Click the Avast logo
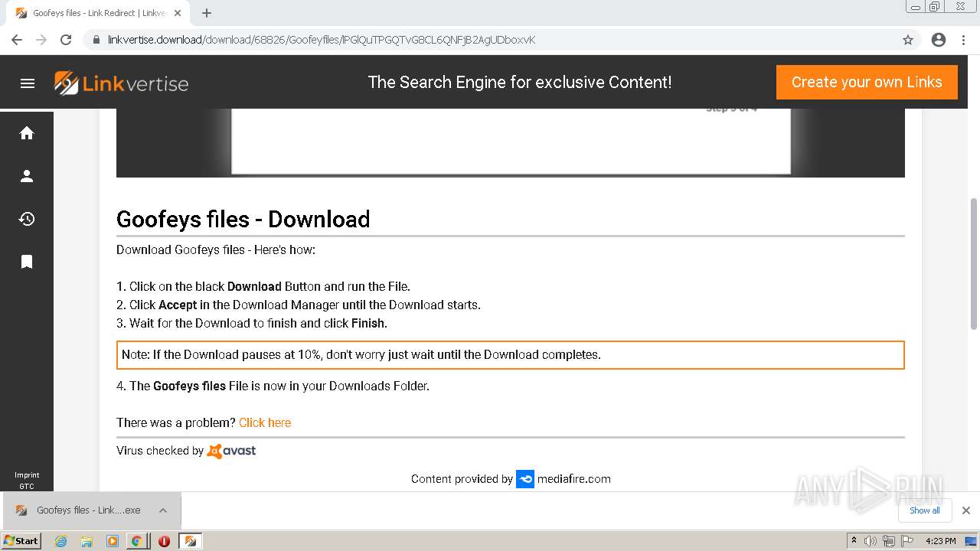This screenshot has width=980, height=551. pyautogui.click(x=232, y=451)
